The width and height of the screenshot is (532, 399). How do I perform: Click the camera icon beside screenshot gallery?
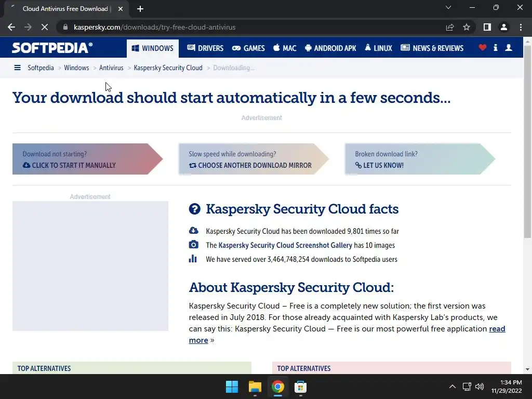click(x=193, y=245)
